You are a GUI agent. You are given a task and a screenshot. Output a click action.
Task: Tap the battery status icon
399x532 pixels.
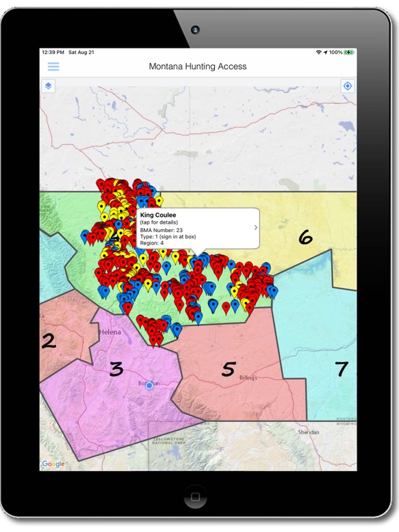[349, 52]
